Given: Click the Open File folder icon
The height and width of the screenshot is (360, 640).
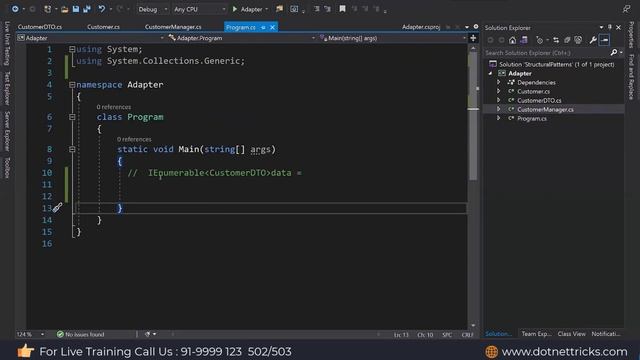Looking at the screenshot, I should click(64, 9).
